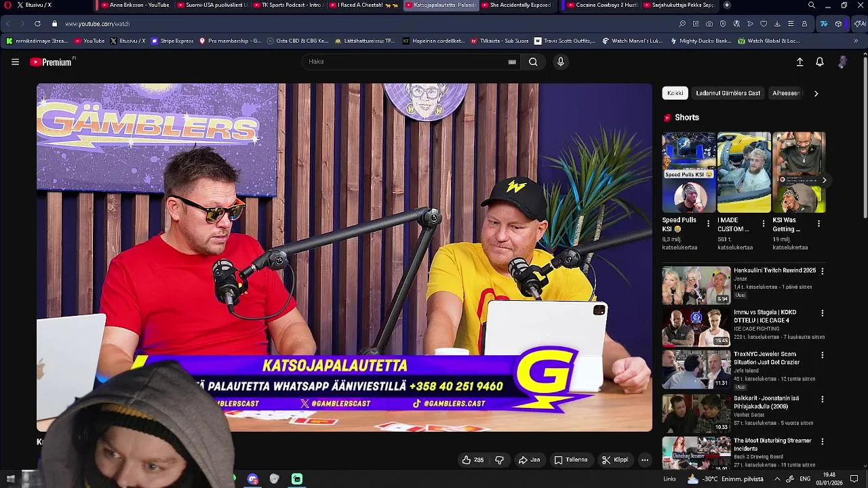Share the video with Jaa button
The image size is (868, 488).
(x=529, y=460)
